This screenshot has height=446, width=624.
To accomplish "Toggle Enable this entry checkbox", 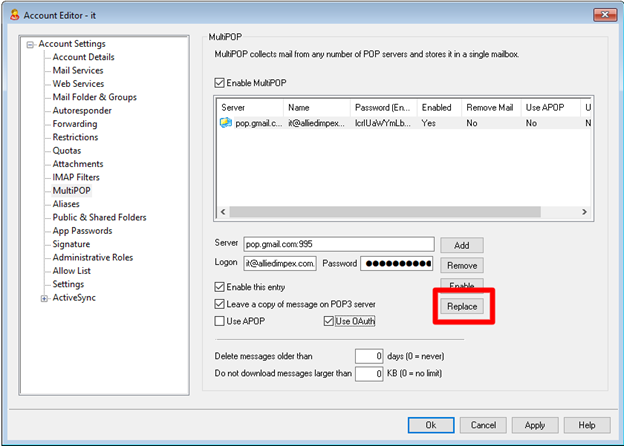I will [221, 286].
